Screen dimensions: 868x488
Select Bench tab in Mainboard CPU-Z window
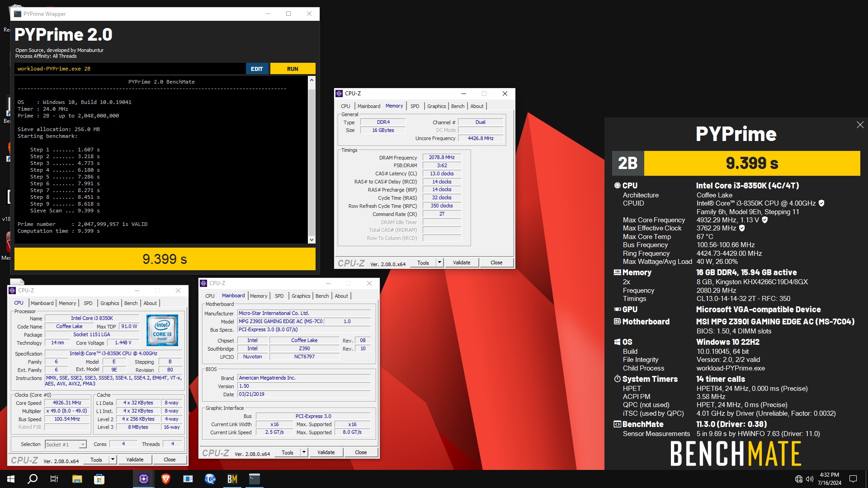tap(322, 296)
